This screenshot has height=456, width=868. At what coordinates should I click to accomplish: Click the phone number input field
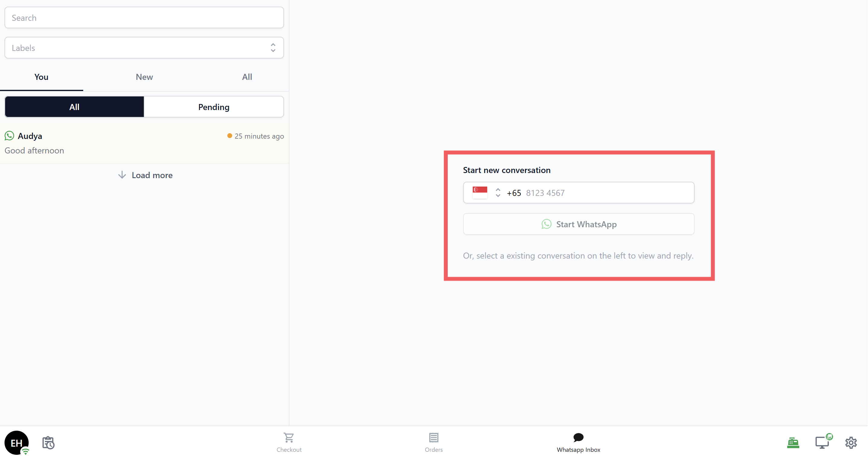607,193
